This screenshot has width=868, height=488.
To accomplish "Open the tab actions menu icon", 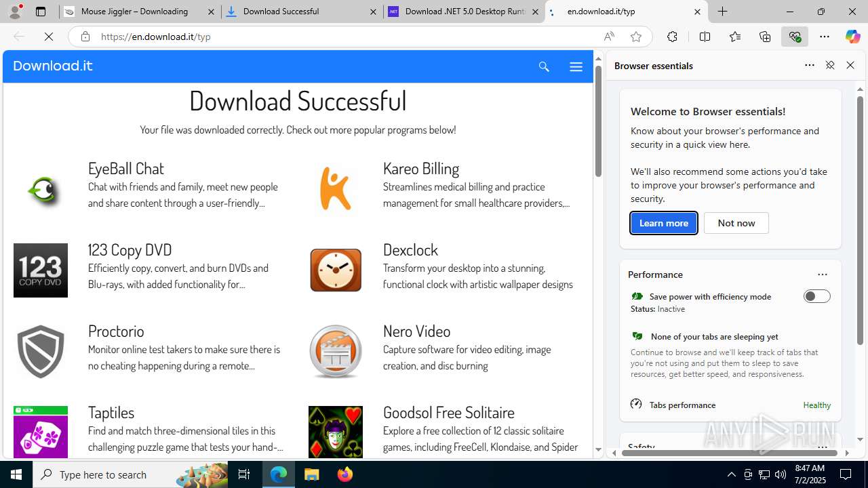I will [x=41, y=12].
